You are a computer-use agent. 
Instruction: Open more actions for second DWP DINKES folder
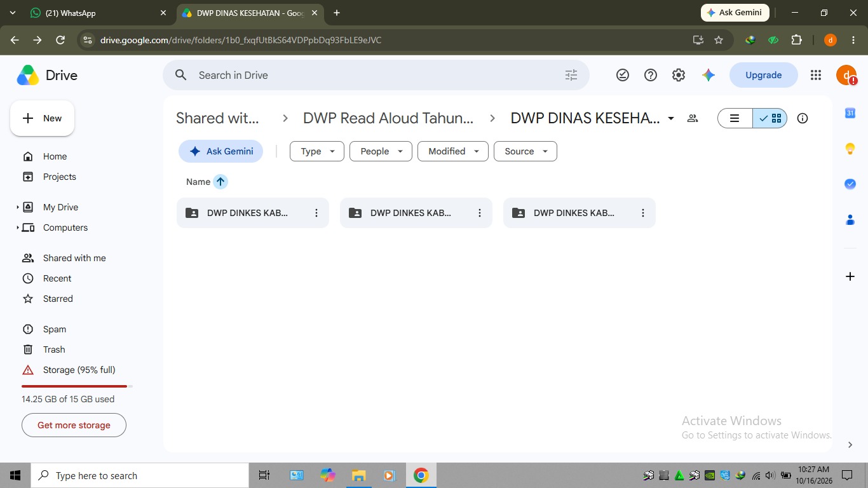tap(480, 213)
